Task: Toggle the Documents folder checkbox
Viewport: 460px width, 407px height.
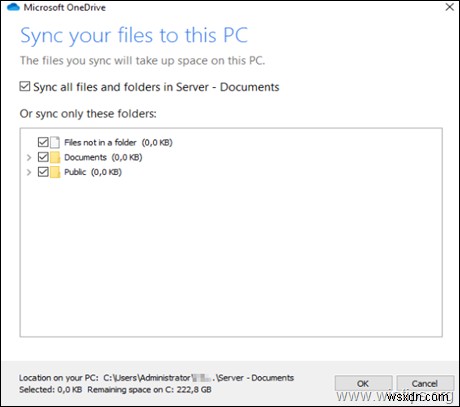Action: coord(43,157)
